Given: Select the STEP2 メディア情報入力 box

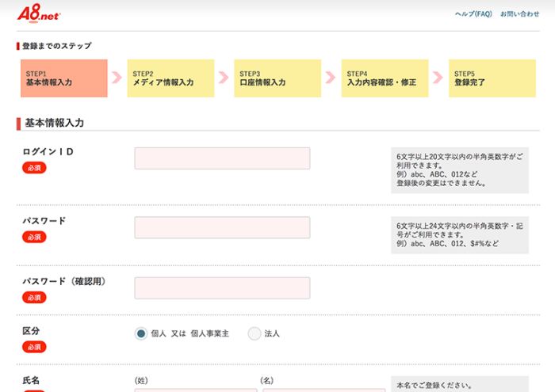Looking at the screenshot, I should [171, 78].
